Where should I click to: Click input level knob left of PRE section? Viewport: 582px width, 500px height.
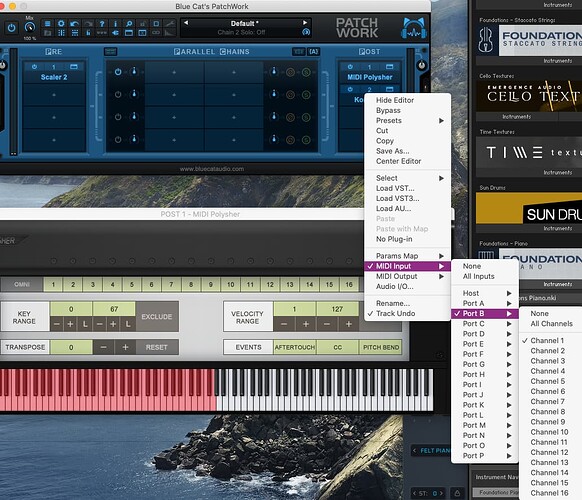[x=2, y=65]
